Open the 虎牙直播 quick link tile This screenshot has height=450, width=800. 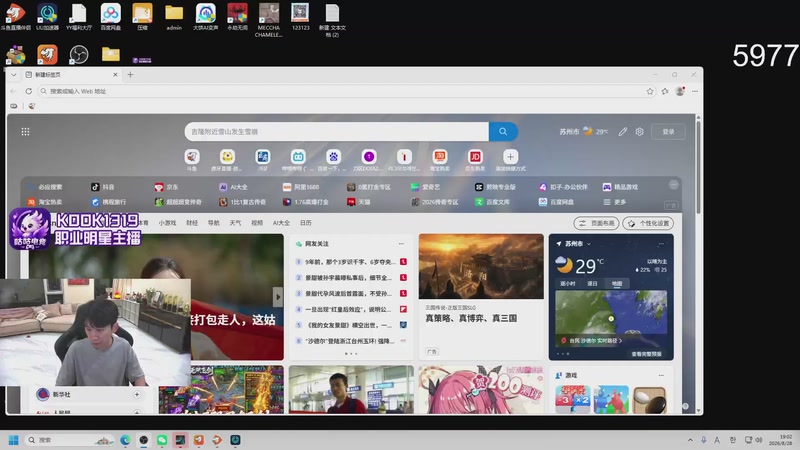pos(227,160)
